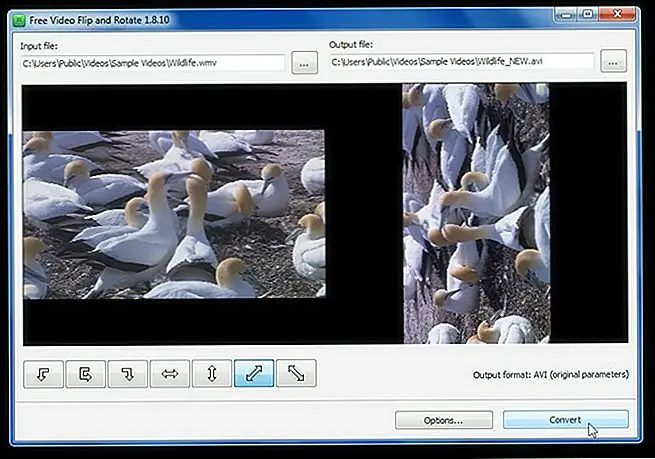The width and height of the screenshot is (655, 459).
Task: Click the Output file path field
Action: click(x=461, y=63)
